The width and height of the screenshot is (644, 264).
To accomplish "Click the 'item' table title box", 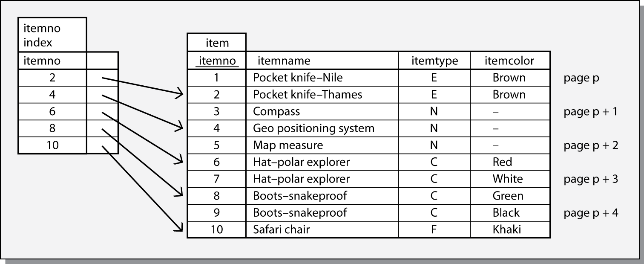I will (x=216, y=43).
